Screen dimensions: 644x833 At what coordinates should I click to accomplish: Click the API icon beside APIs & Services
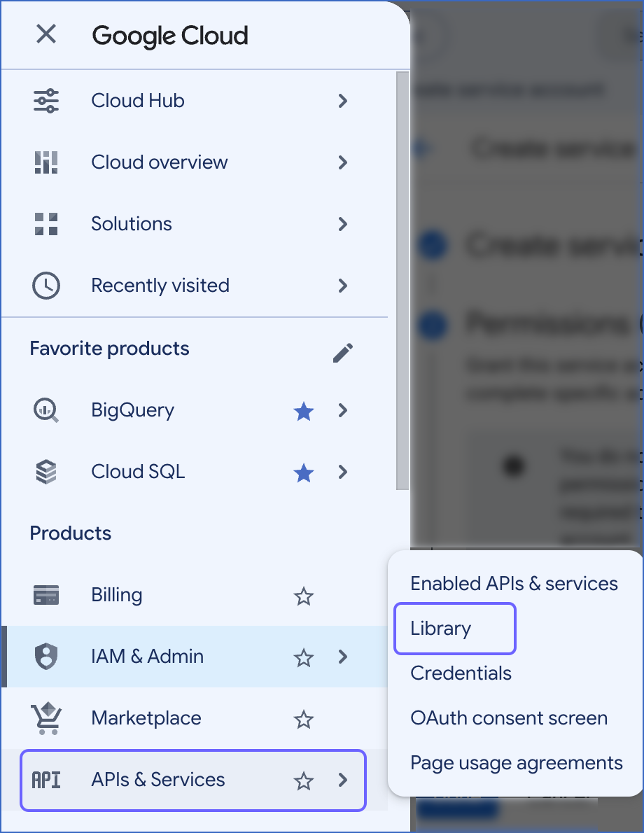[x=46, y=780]
